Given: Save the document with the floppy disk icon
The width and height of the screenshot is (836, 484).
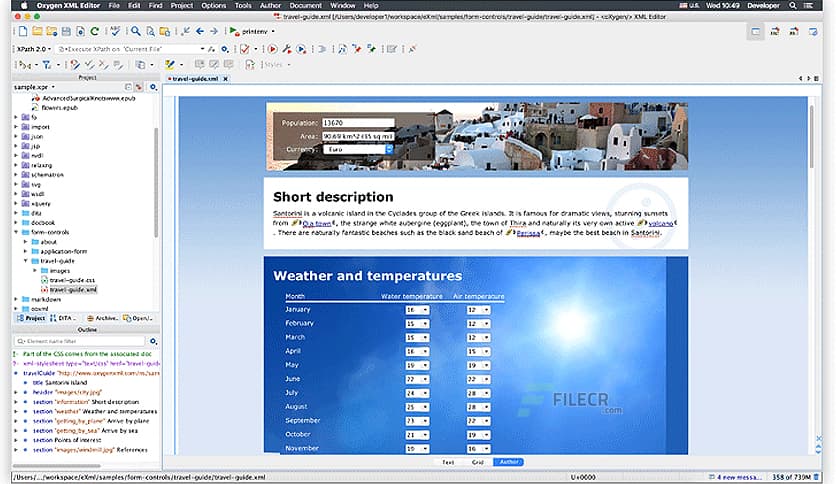Looking at the screenshot, I should click(66, 31).
